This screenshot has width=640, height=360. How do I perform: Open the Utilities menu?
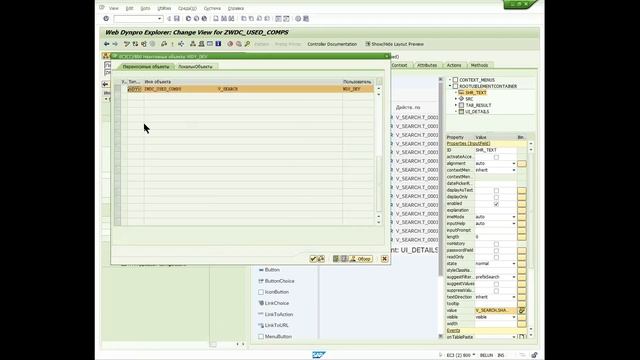(164, 8)
